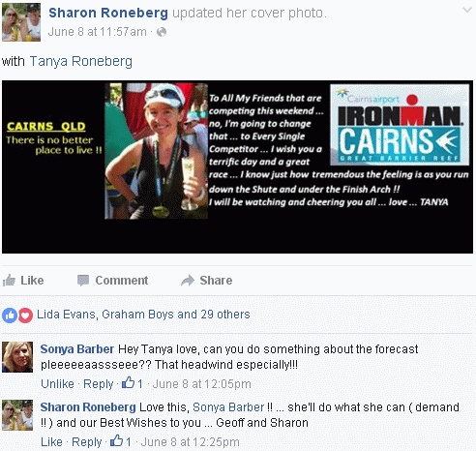This screenshot has width=476, height=451.
Task: Open Sharon Roneberg's post profile picture
Action: [x=21, y=22]
